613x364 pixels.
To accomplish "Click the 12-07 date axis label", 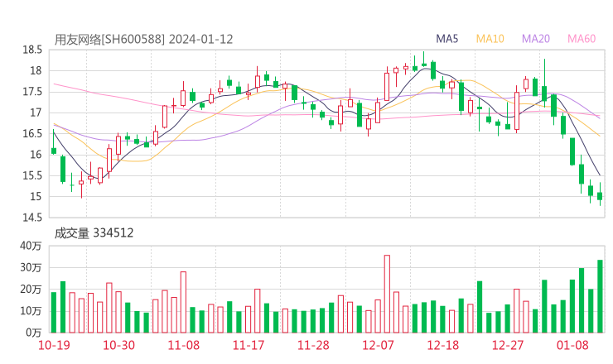I will [378, 345].
